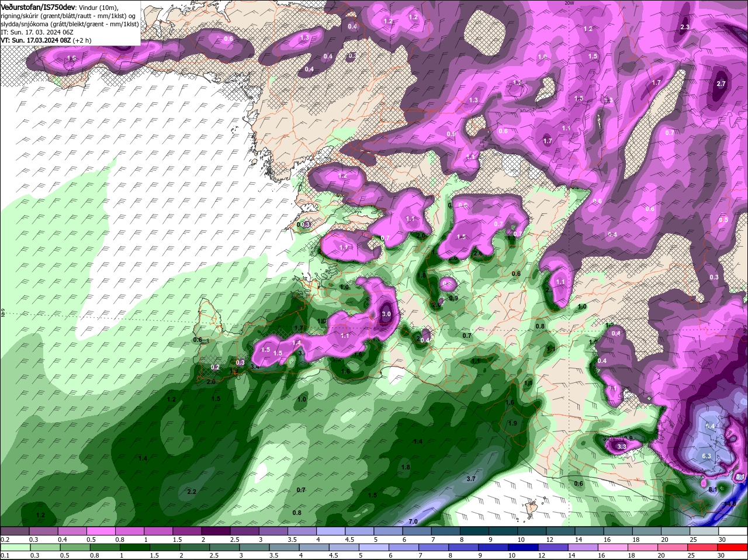Click the '1.9' rain value on the map
This screenshot has width=748, height=560.
coord(512,423)
